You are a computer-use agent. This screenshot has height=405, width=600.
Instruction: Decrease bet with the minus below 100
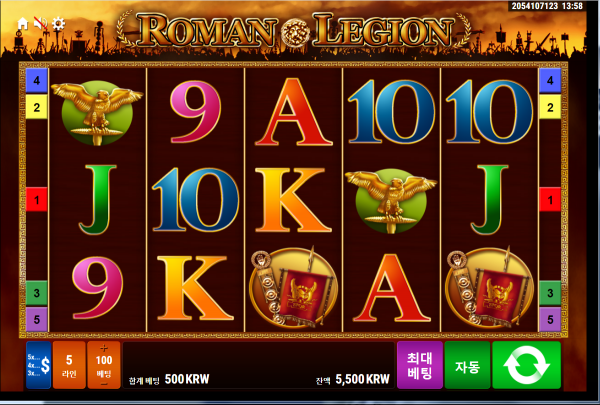coord(104,384)
